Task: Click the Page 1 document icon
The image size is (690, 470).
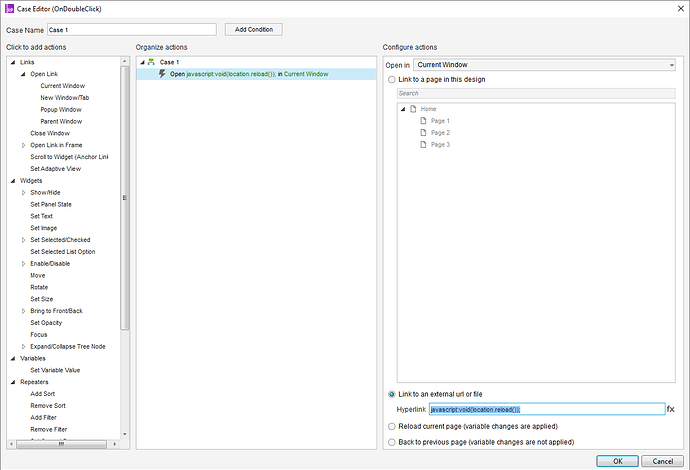Action: click(423, 121)
